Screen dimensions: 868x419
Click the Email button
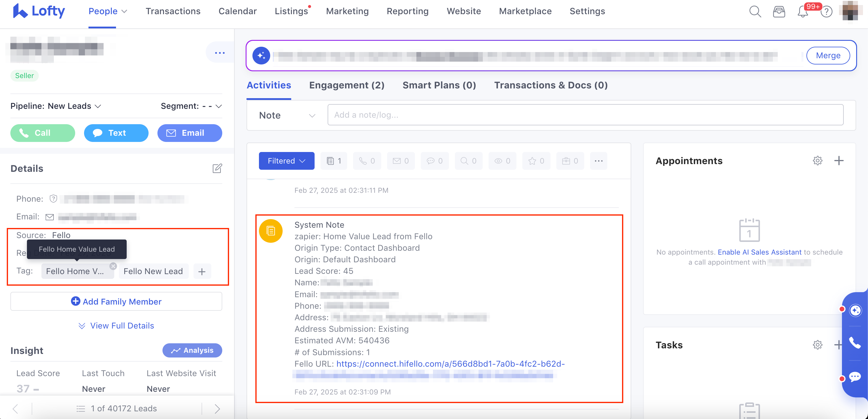(190, 133)
